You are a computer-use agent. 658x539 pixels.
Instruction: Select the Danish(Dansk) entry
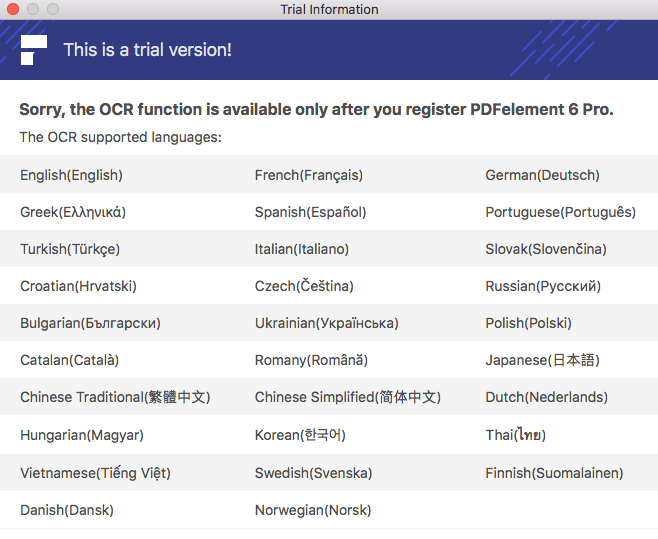coord(67,510)
